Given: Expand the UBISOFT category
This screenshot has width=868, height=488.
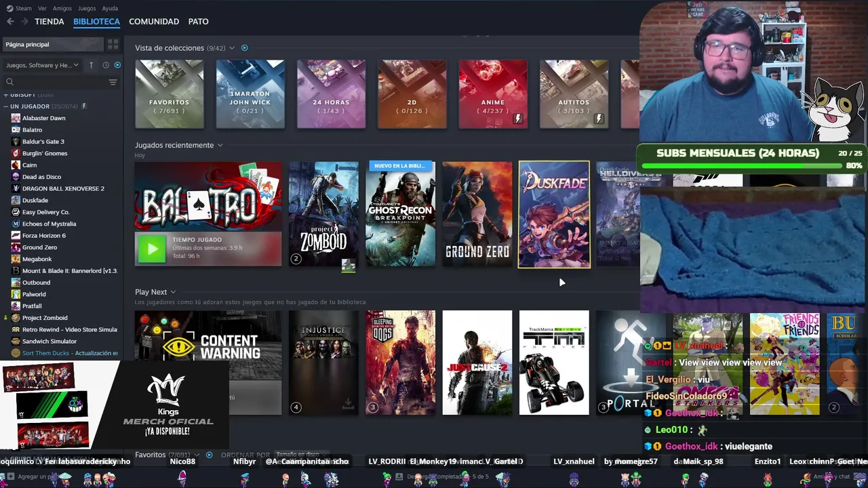Looking at the screenshot, I should pyautogui.click(x=6, y=95).
